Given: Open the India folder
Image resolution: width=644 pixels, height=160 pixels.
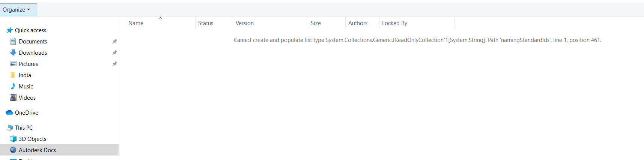Looking at the screenshot, I should point(25,75).
